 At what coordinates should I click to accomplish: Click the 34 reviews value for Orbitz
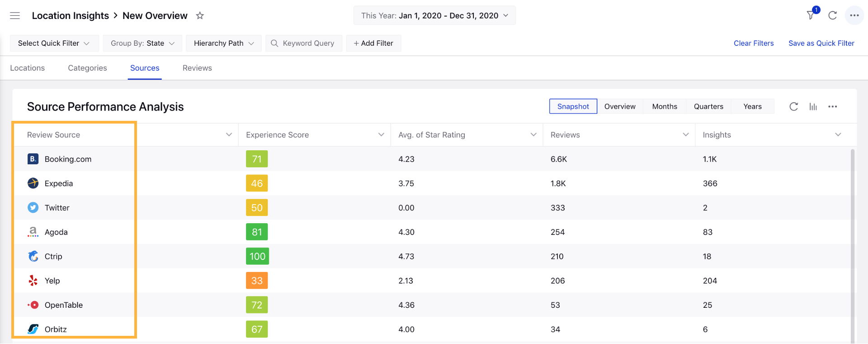[x=555, y=330]
